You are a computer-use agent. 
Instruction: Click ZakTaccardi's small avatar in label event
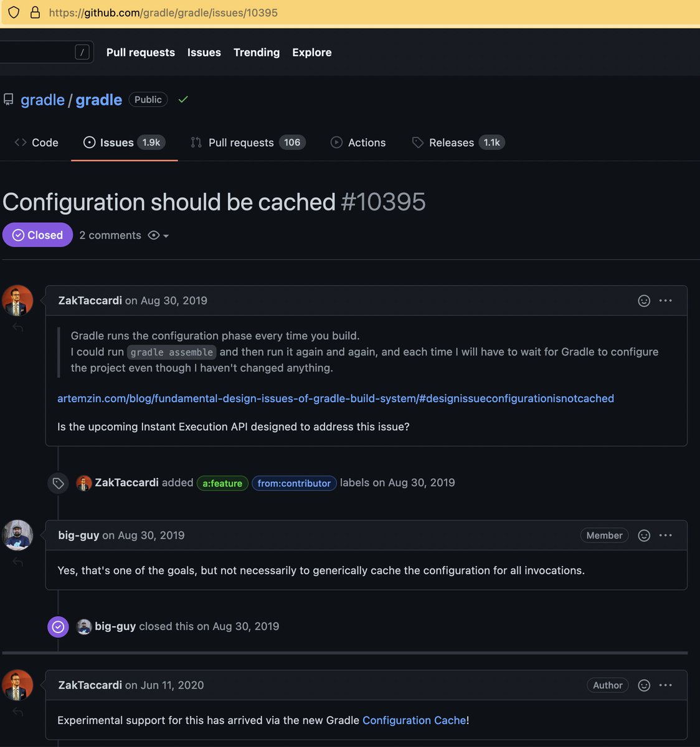(84, 483)
